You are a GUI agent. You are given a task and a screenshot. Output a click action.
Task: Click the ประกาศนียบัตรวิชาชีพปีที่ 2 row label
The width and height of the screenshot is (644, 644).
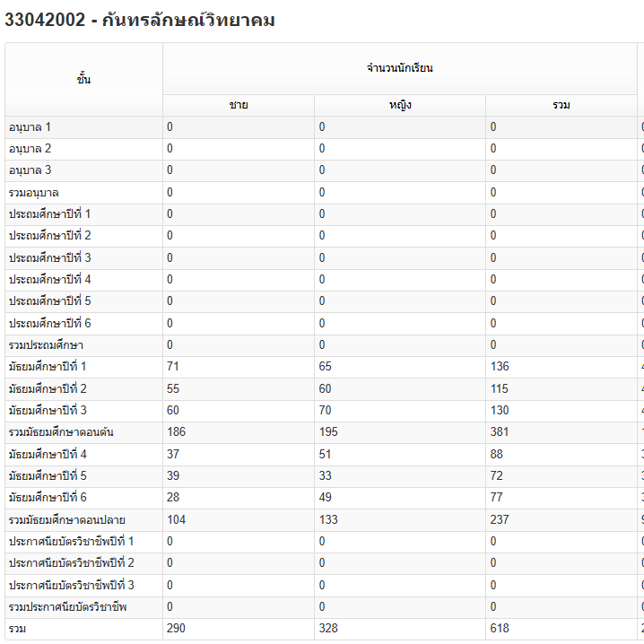pyautogui.click(x=71, y=562)
